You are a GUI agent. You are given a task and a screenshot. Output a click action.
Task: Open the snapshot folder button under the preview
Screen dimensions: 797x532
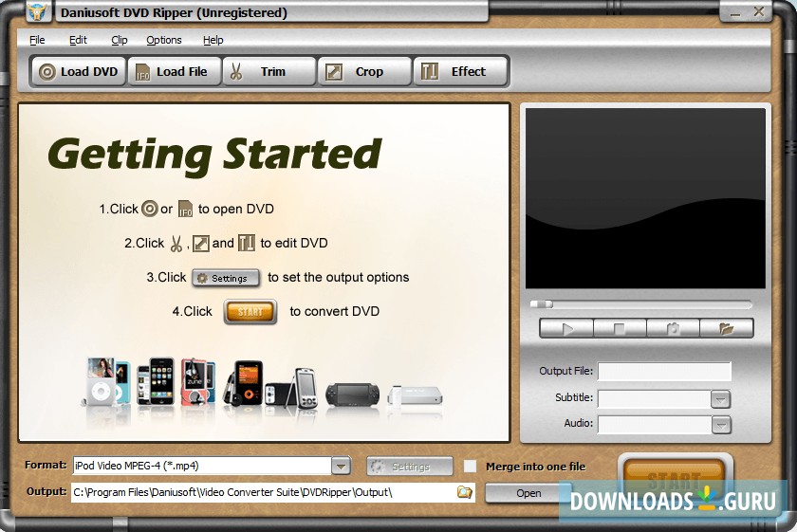click(727, 329)
